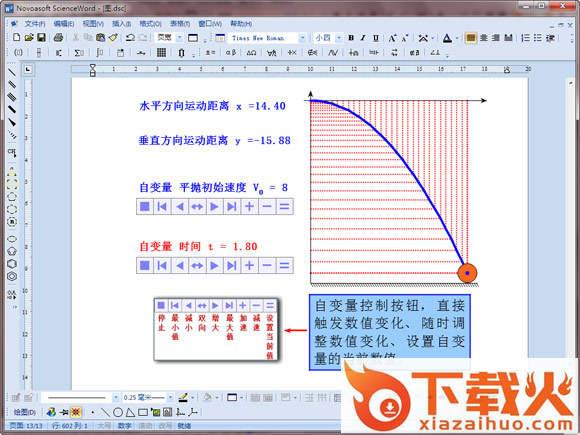
Task: Open the line style dropdown
Action: [x=115, y=398]
